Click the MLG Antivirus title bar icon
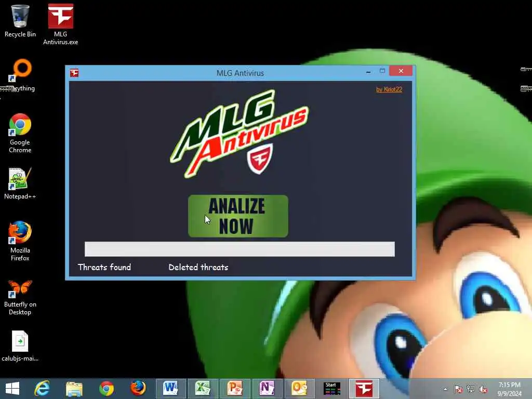532x399 pixels. click(x=74, y=73)
